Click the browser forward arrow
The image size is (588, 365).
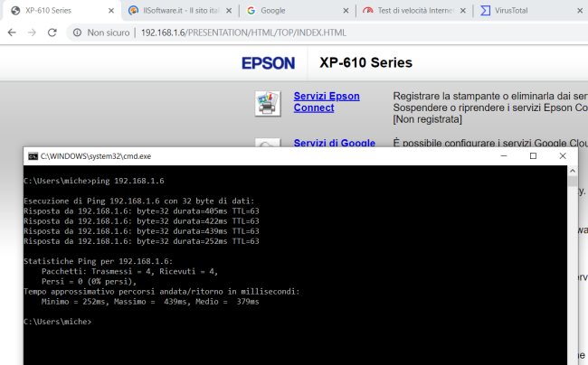click(32, 33)
